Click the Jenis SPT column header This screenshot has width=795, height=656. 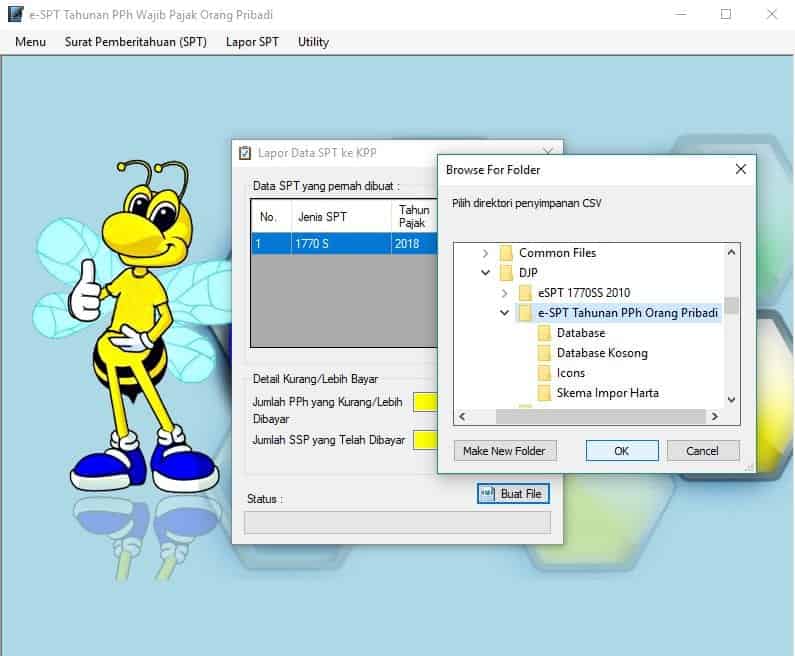click(x=341, y=216)
